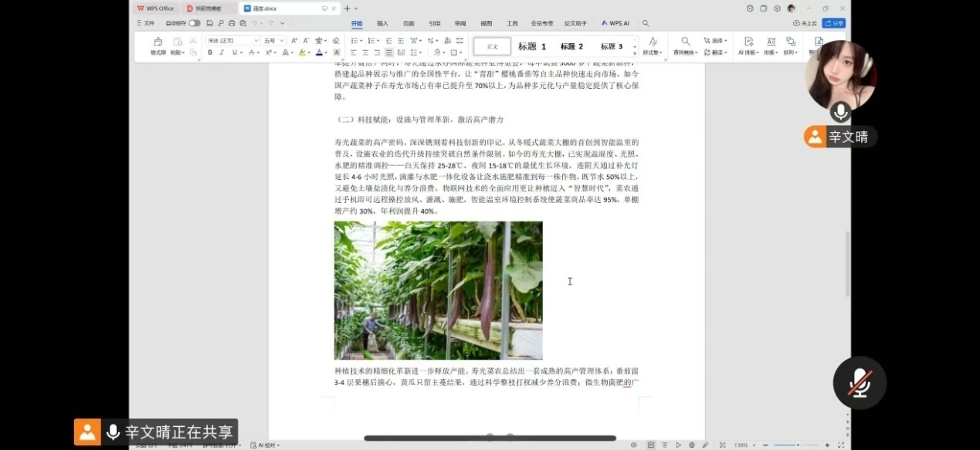This screenshot has width=980, height=450.
Task: Click the blue 分享 share button
Action: pos(833,23)
